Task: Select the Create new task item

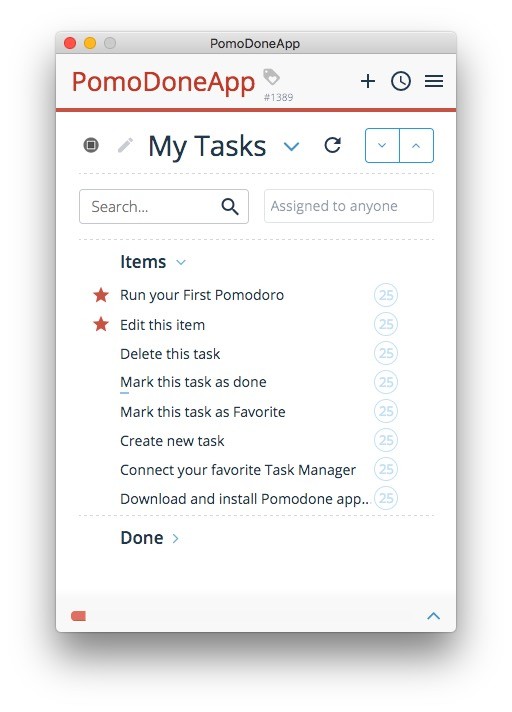Action: [172, 441]
